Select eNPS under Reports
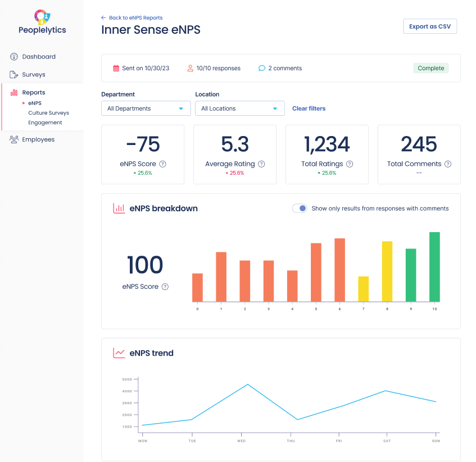The image size is (476, 462). tap(35, 103)
